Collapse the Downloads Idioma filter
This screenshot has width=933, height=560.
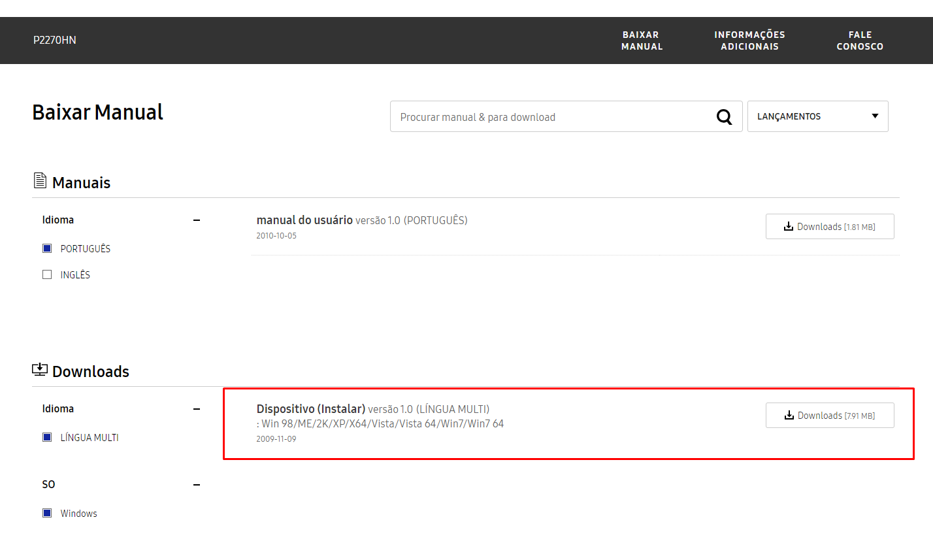click(x=197, y=409)
